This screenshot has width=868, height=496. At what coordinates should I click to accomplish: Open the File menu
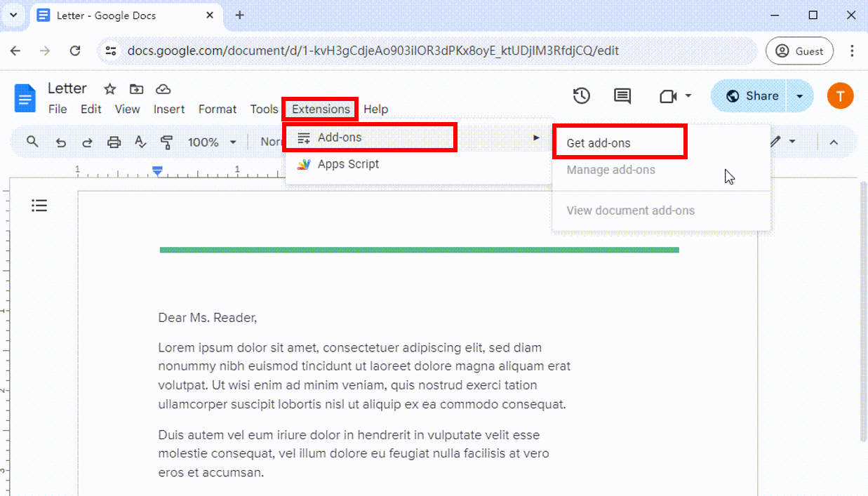(58, 109)
